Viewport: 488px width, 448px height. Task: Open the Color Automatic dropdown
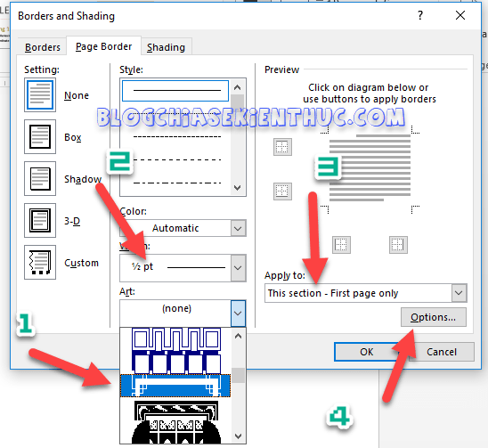pyautogui.click(x=183, y=228)
